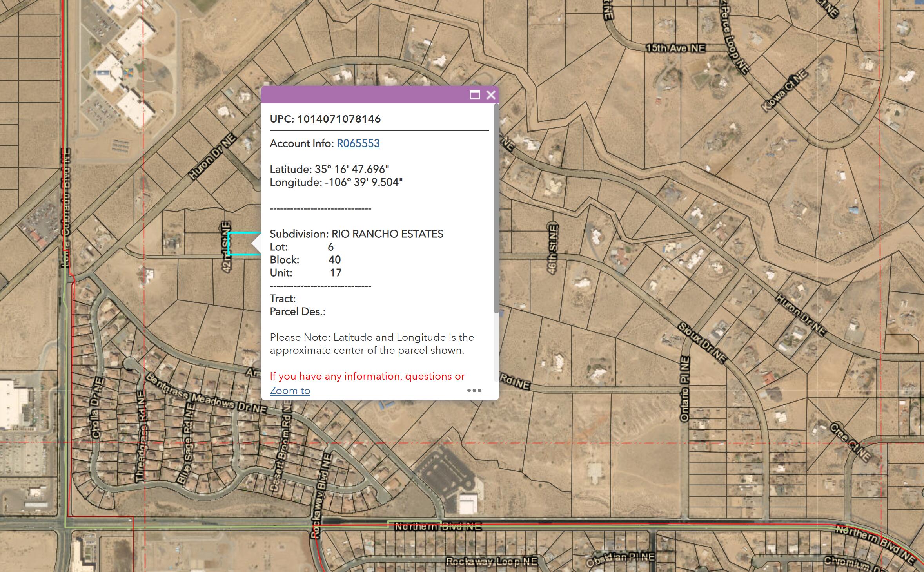Click the Cholla Dr NE street label
The height and width of the screenshot is (572, 924).
(96, 408)
